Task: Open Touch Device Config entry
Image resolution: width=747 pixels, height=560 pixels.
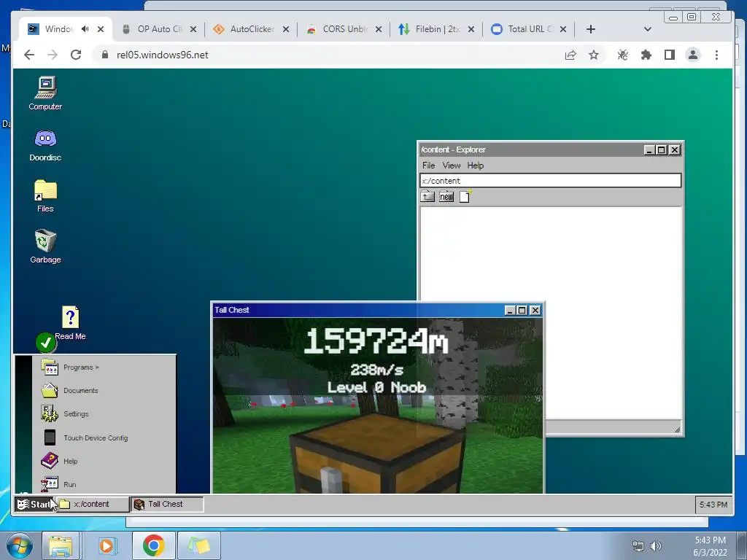Action: (x=104, y=437)
